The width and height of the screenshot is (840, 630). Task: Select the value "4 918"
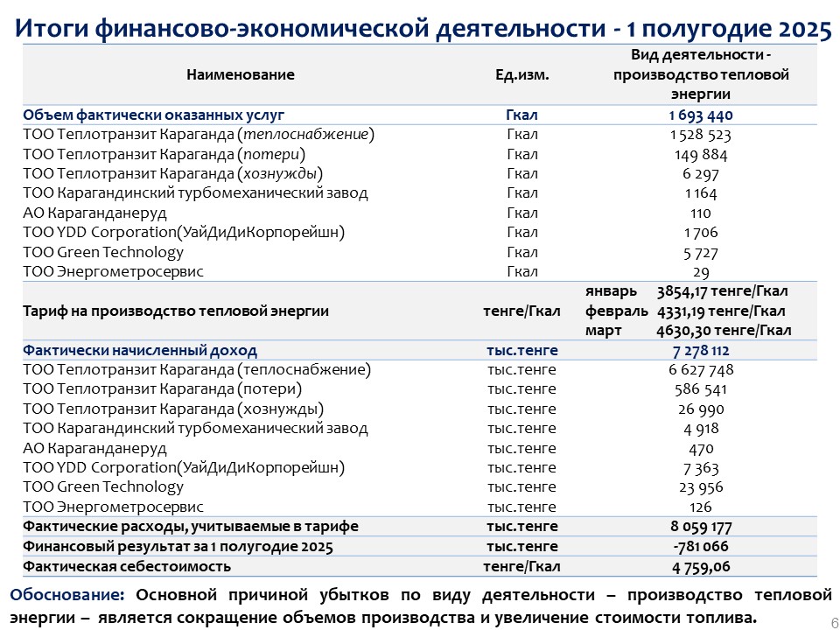[x=701, y=429]
